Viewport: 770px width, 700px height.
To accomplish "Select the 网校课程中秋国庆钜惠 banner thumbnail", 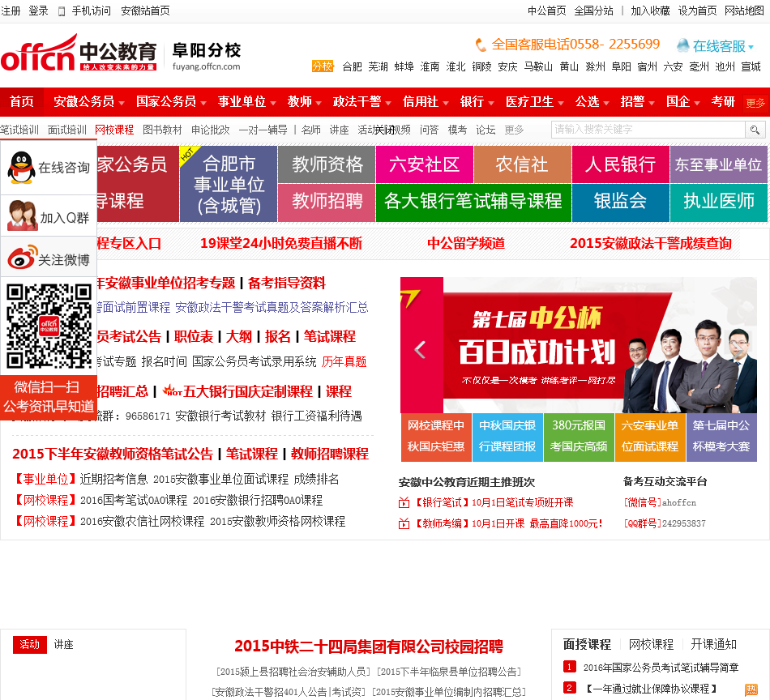I will click(x=436, y=437).
